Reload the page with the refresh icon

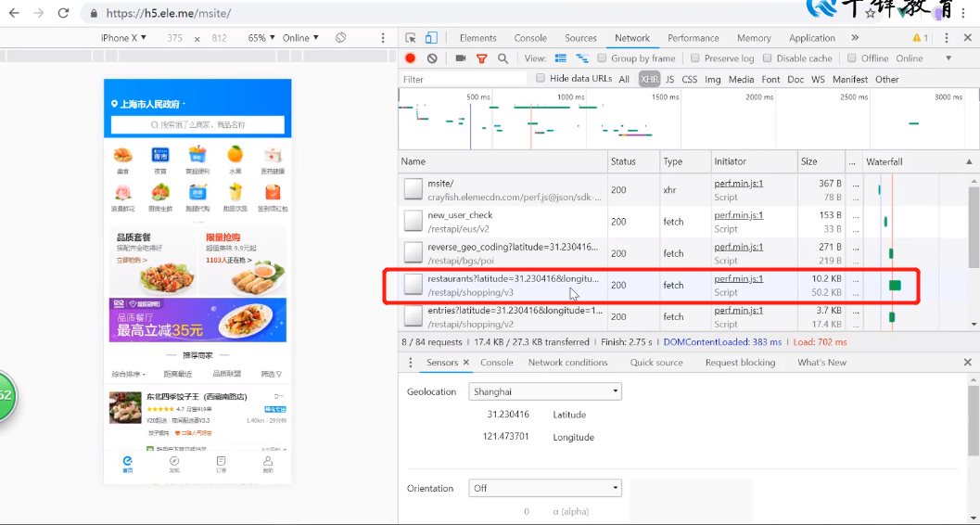click(62, 12)
